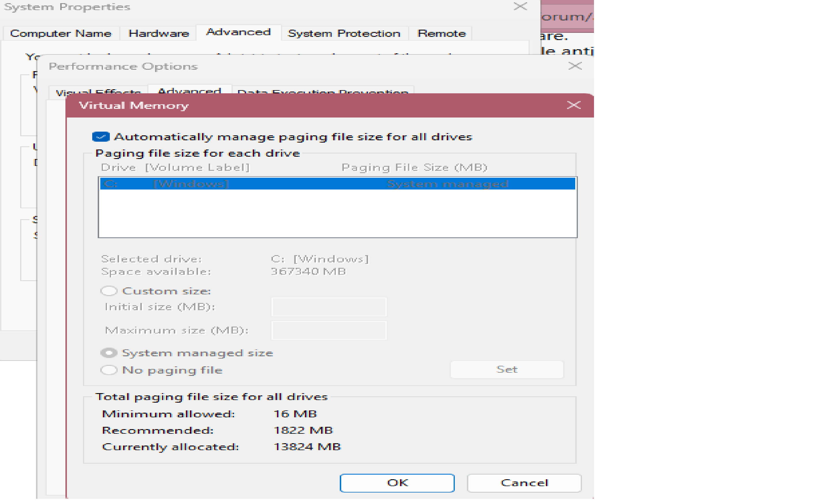Switch to the Hardware tab
The width and height of the screenshot is (828, 504).
pos(159,34)
